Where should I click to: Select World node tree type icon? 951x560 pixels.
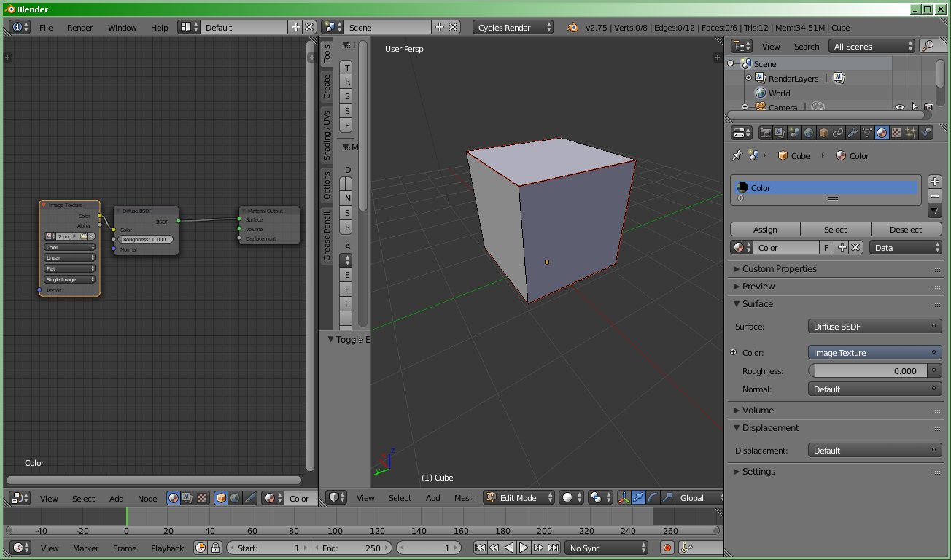(235, 498)
